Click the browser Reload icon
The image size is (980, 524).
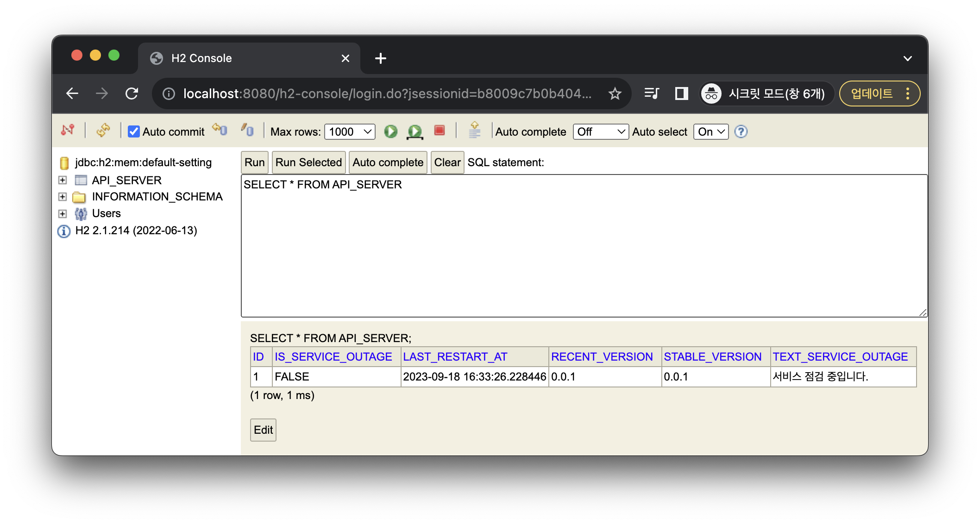(x=132, y=94)
